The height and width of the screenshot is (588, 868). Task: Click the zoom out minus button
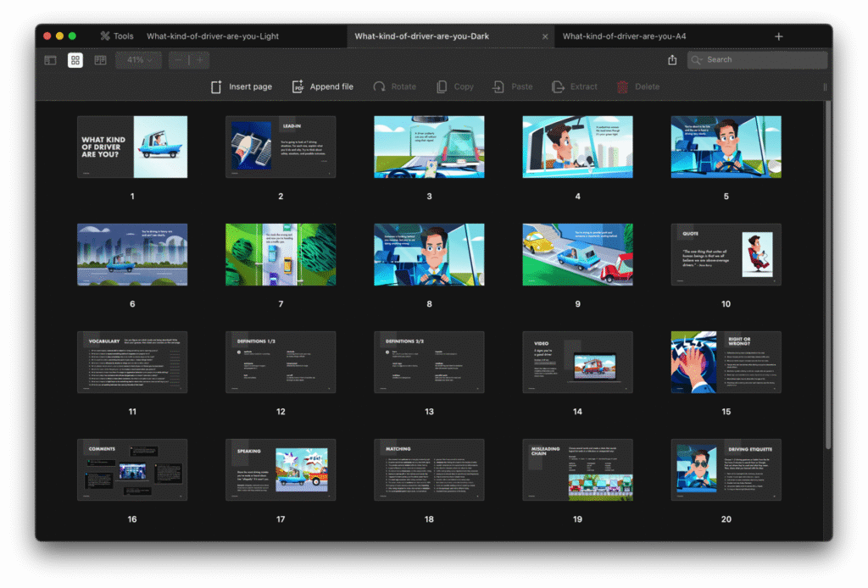(180, 60)
